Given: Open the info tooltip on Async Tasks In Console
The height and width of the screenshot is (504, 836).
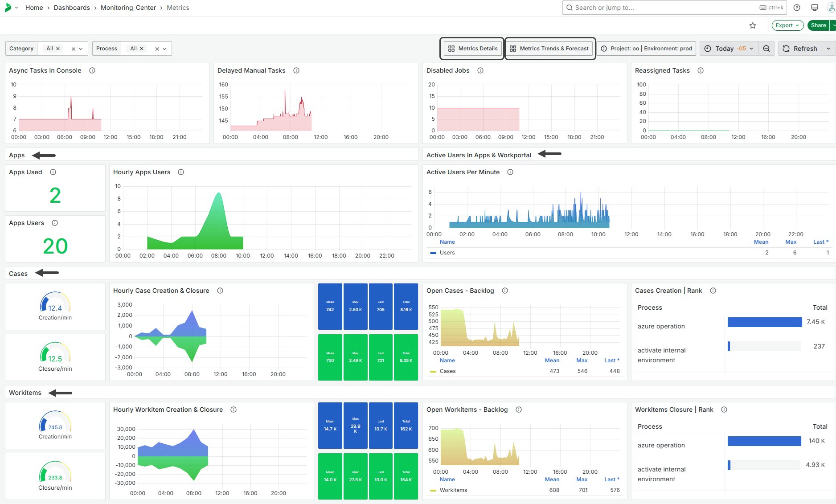Looking at the screenshot, I should (x=92, y=70).
